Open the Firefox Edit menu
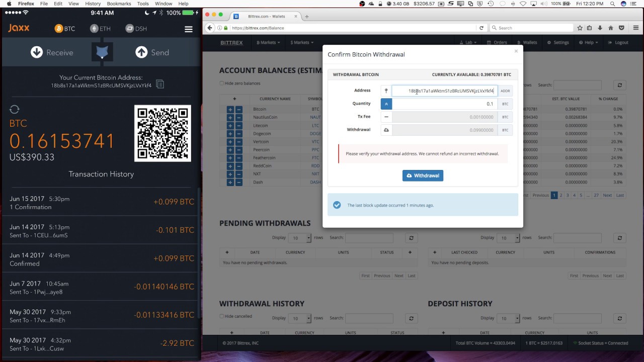Image resolution: width=644 pixels, height=362 pixels. 58,4
